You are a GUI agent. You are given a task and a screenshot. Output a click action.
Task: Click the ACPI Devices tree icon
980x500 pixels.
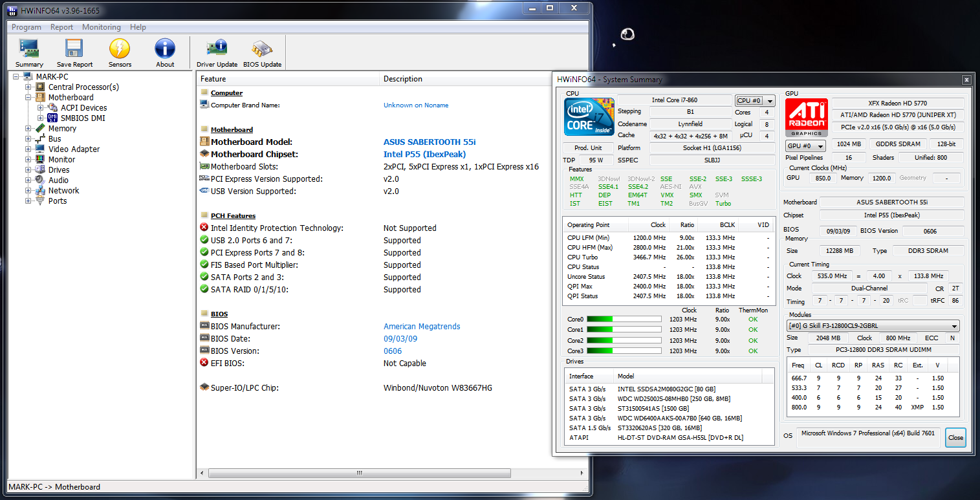(x=53, y=108)
